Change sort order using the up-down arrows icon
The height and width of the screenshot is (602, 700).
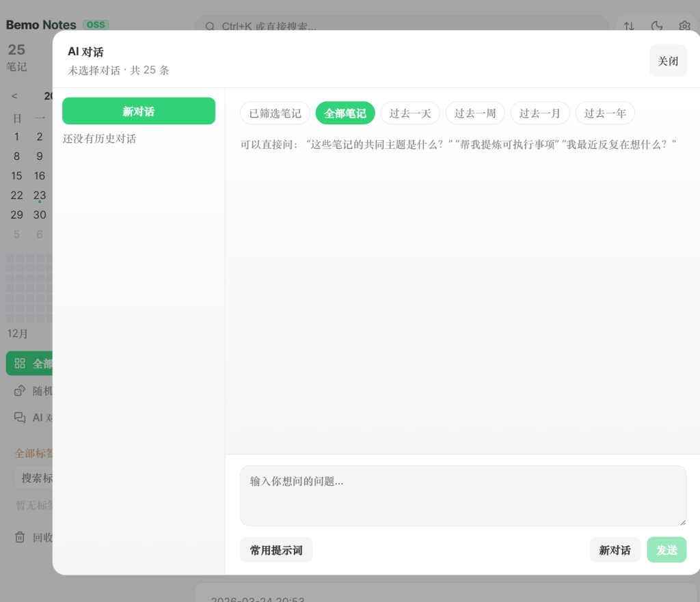[x=629, y=26]
